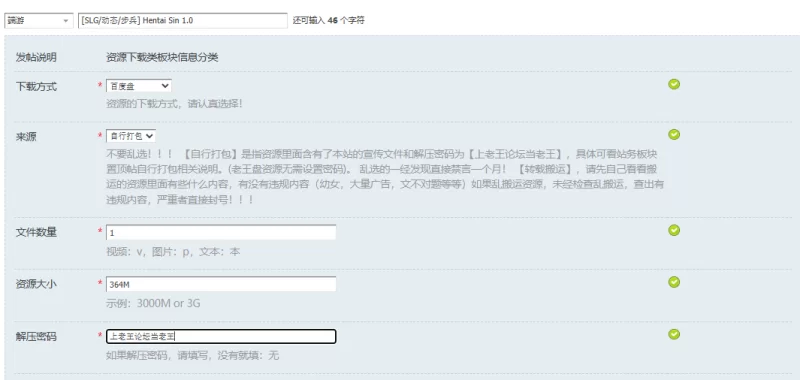The image size is (800, 380).
Task: Click the hint 如果解压密码，请填写，没有就填：无
Action: click(193, 356)
